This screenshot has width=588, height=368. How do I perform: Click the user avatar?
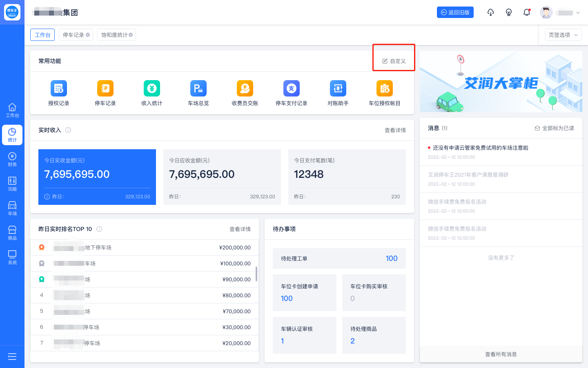pyautogui.click(x=546, y=12)
